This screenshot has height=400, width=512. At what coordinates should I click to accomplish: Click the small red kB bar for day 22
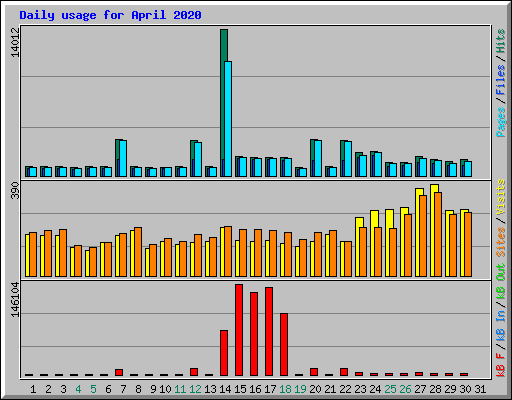click(x=344, y=372)
